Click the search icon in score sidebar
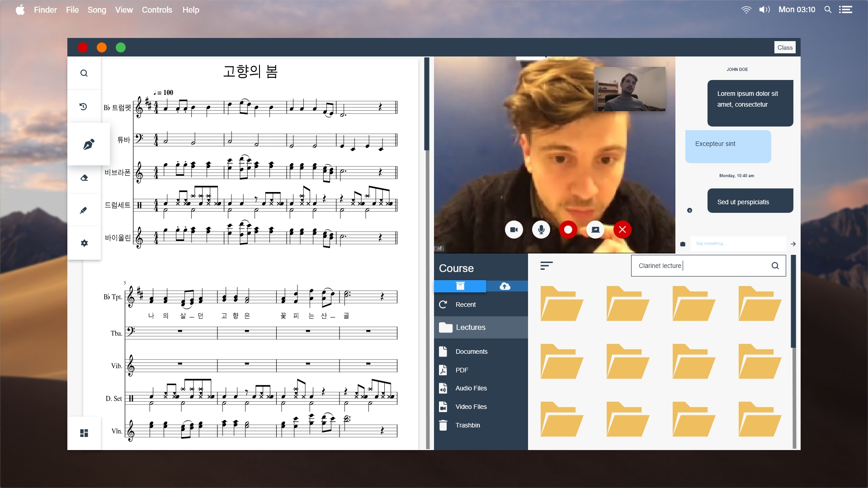 [84, 73]
